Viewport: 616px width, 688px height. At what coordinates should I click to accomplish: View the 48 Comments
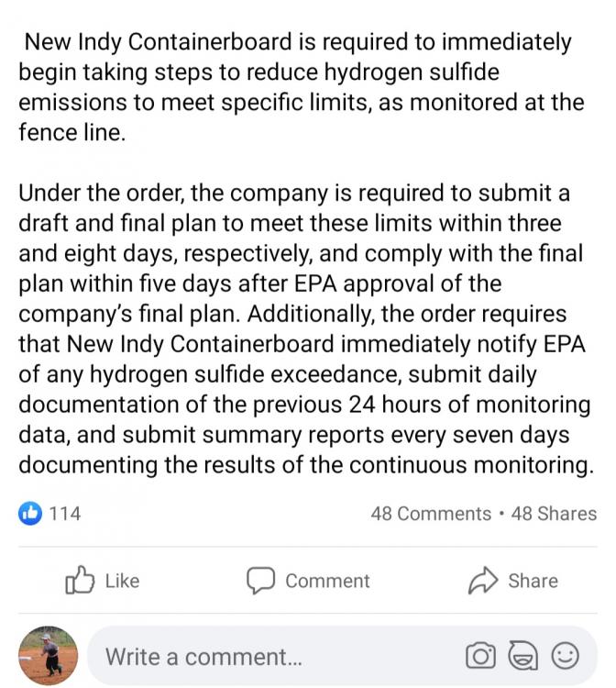(x=431, y=514)
